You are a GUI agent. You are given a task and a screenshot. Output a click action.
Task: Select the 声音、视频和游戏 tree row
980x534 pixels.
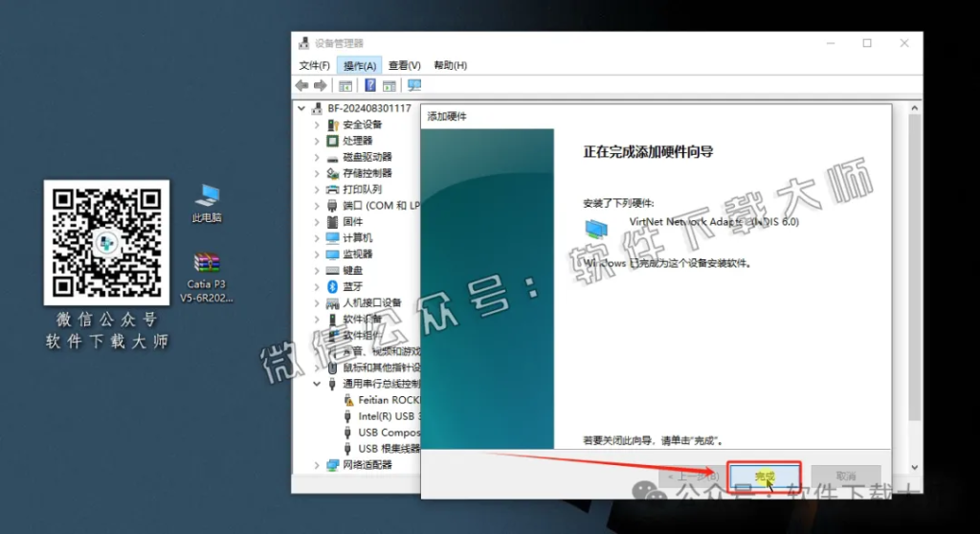click(374, 351)
